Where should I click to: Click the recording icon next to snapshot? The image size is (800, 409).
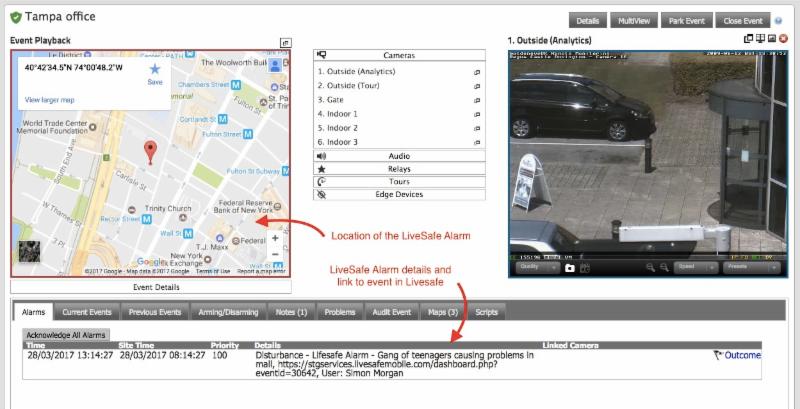pos(585,268)
